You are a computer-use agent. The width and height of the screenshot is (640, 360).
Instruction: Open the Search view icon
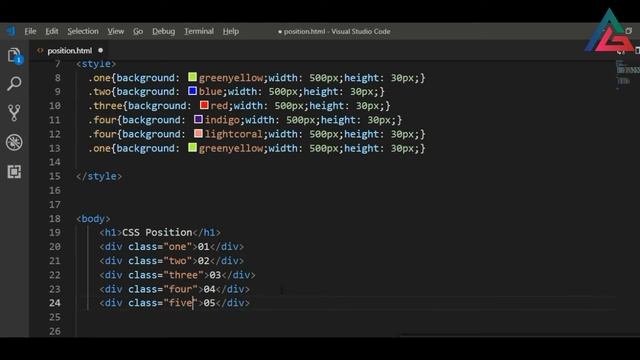pos(14,84)
